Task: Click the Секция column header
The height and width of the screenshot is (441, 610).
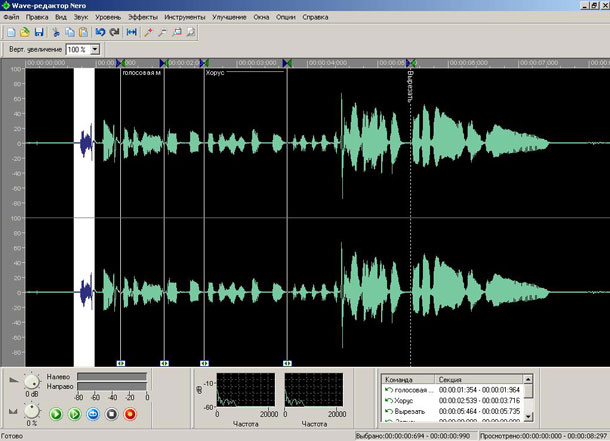Action: pyautogui.click(x=479, y=380)
